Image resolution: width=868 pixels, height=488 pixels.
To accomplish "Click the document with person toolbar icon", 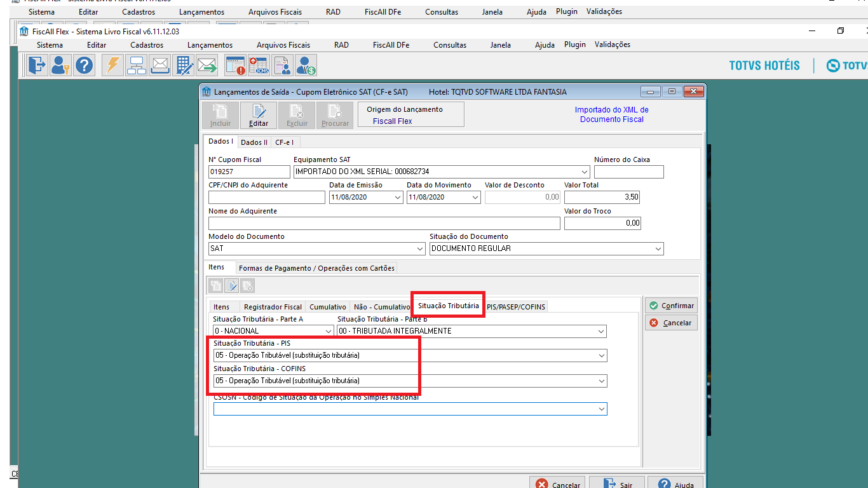I will 282,65.
